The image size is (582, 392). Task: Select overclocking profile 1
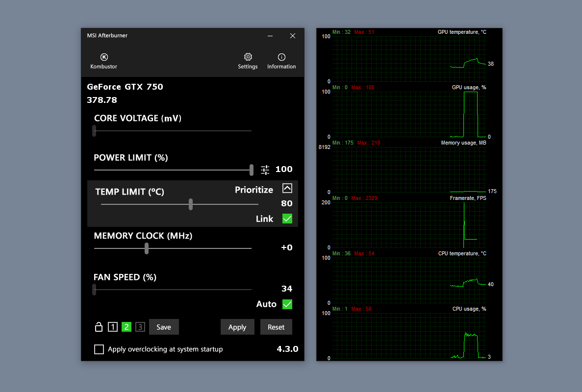tap(112, 326)
